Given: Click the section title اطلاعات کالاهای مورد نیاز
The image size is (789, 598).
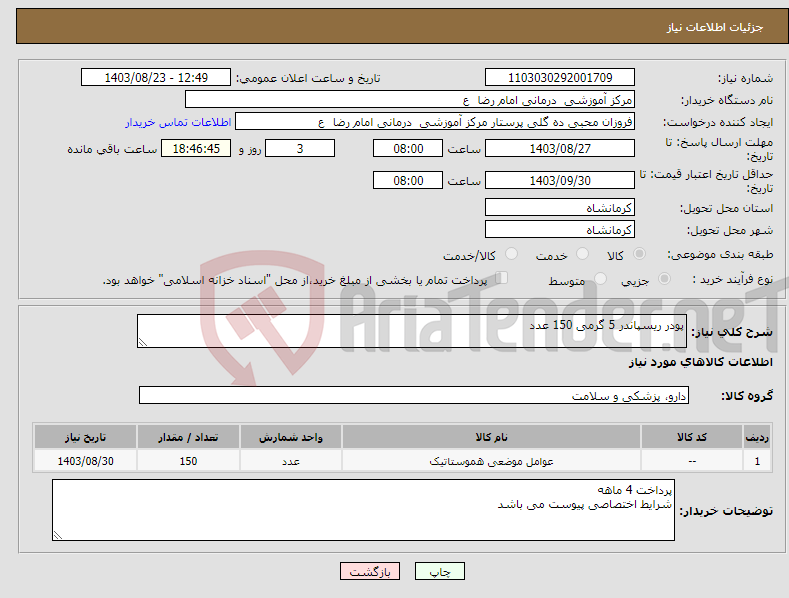Looking at the screenshot, I should (x=700, y=362).
